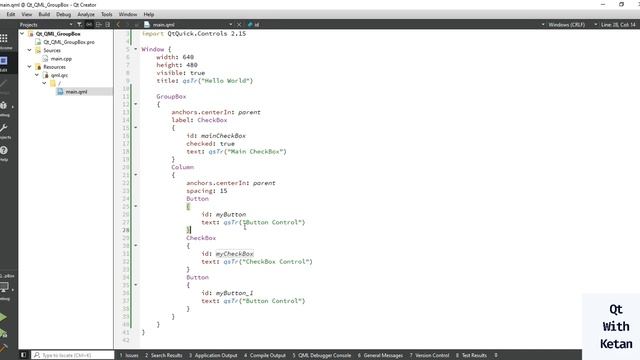Click filter tree icon in Projects panel

tap(80, 24)
